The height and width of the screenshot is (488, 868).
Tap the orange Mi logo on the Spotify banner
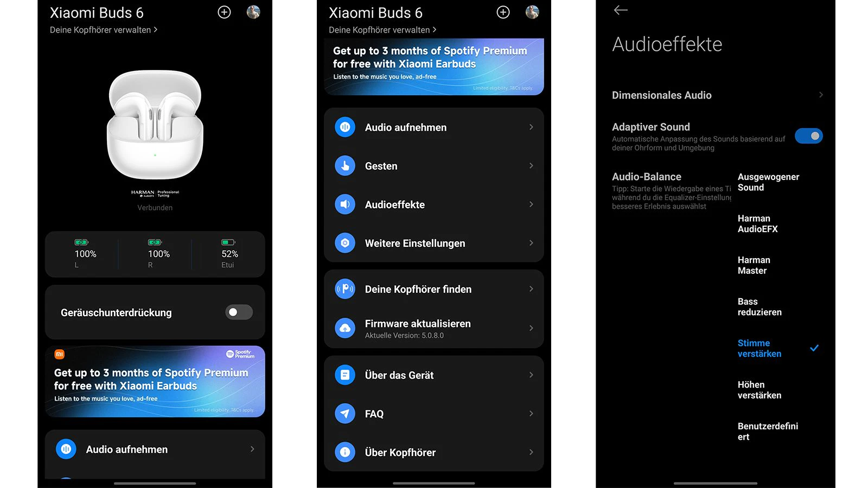coord(60,354)
